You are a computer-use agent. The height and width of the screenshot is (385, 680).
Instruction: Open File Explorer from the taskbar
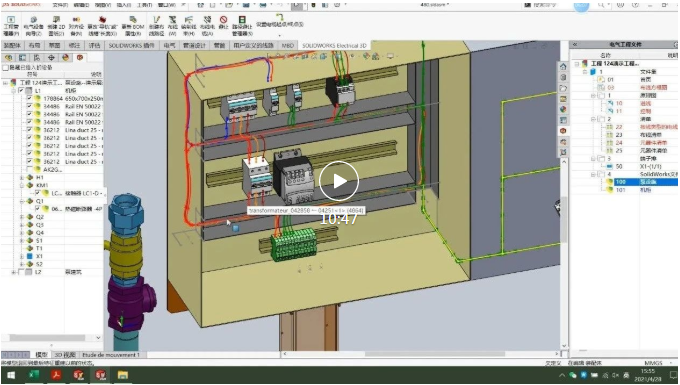pos(123,375)
